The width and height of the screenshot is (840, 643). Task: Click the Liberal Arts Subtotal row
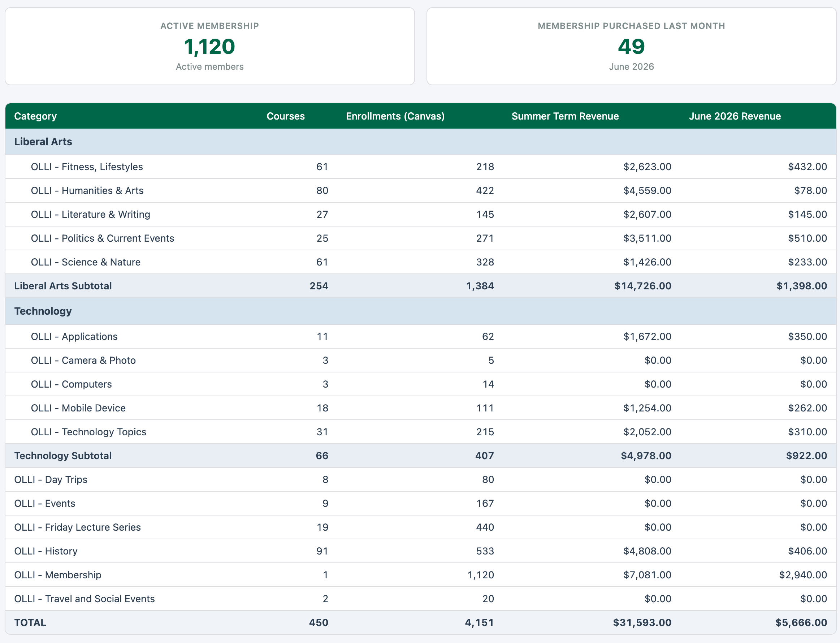[421, 286]
